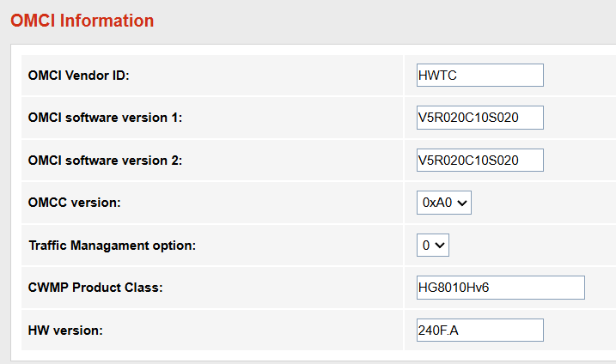Click the "OMCI software version 2:" label
The width and height of the screenshot is (616, 364).
click(x=105, y=161)
